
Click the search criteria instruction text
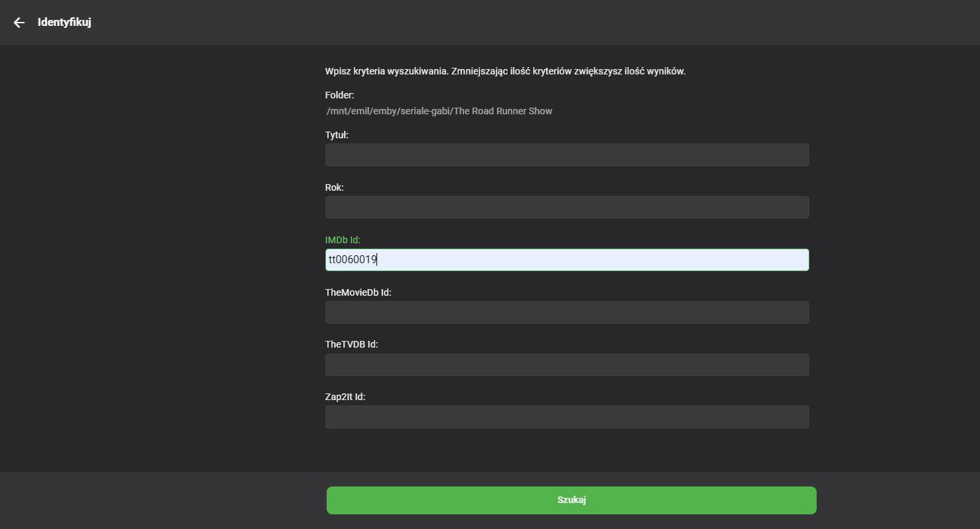[x=505, y=71]
